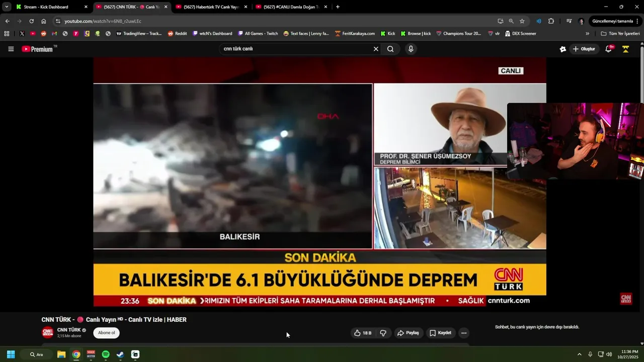644x362 pixels.
Task: Open Text faces Lenny bookmark
Action: tap(306, 34)
